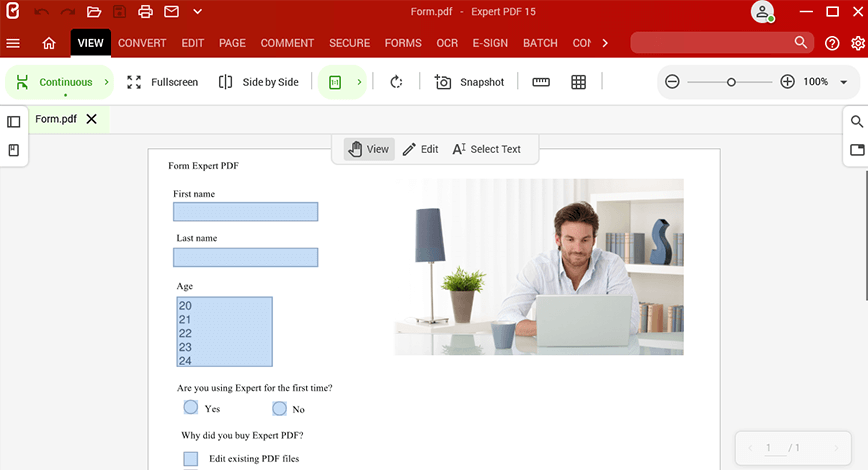Toggle the grid display icon
The height and width of the screenshot is (470, 868).
(578, 82)
